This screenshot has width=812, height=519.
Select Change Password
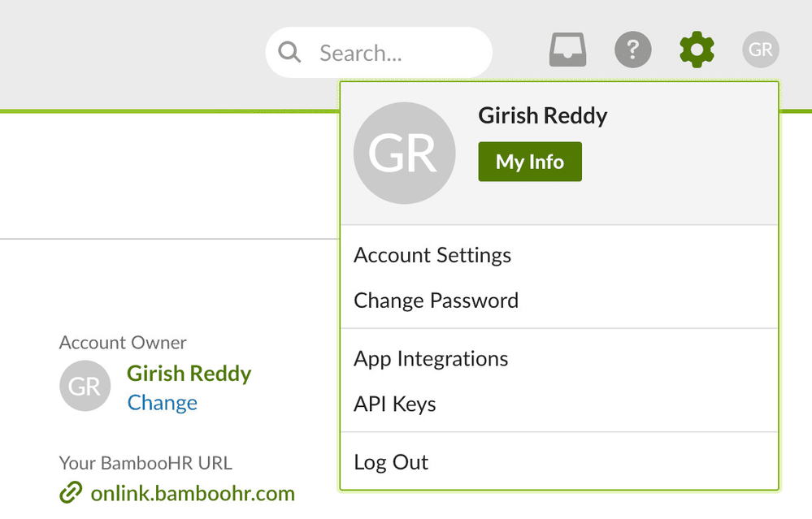(x=436, y=301)
